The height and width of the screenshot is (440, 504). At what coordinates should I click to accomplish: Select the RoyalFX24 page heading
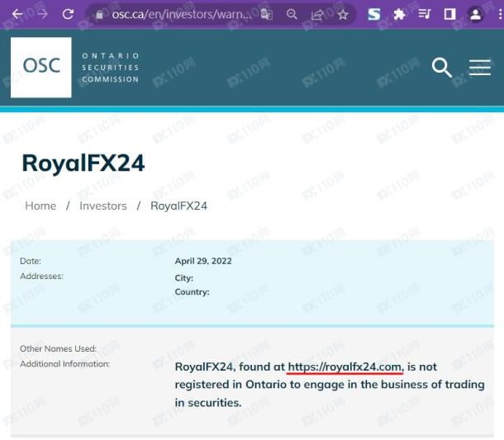pyautogui.click(x=83, y=163)
